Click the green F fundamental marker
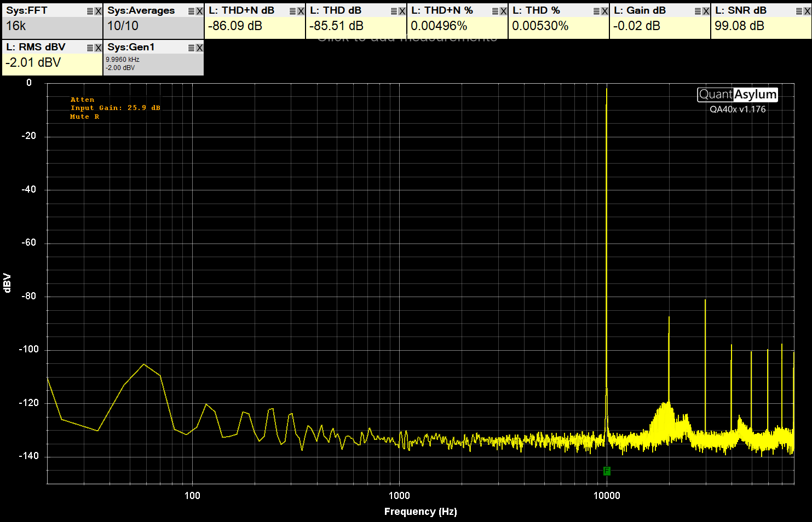This screenshot has width=812, height=522. point(607,471)
